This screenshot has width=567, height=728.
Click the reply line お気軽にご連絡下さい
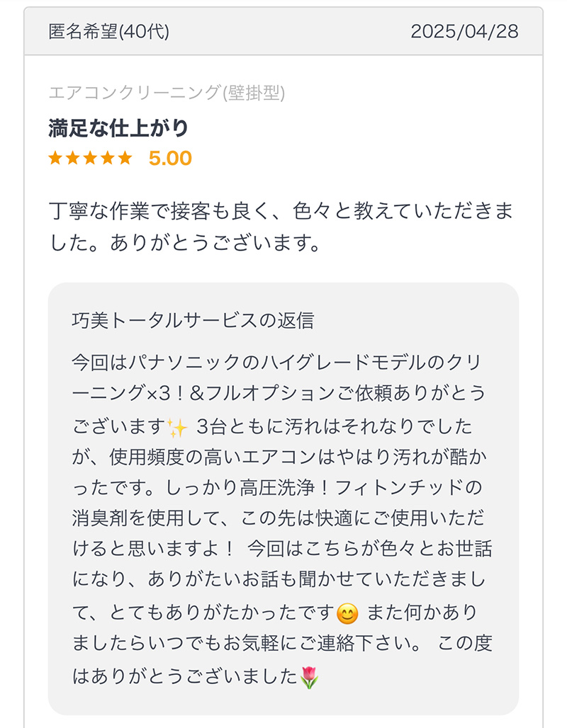pyautogui.click(x=281, y=644)
